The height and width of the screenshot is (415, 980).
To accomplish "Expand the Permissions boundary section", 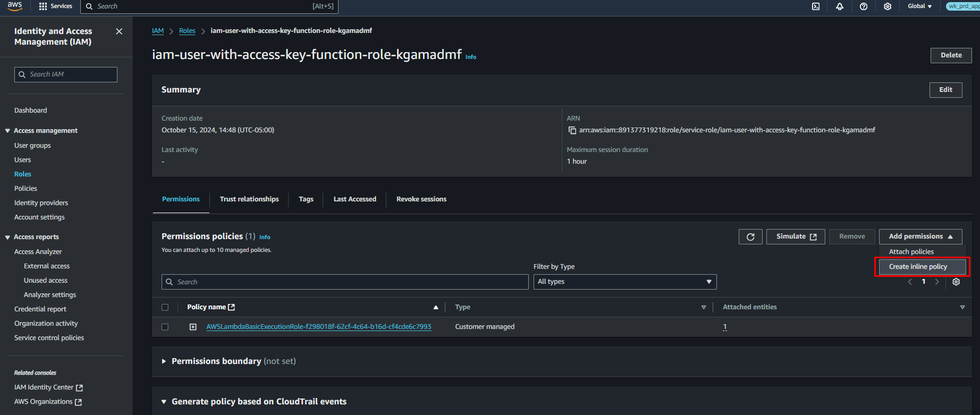I will click(164, 361).
